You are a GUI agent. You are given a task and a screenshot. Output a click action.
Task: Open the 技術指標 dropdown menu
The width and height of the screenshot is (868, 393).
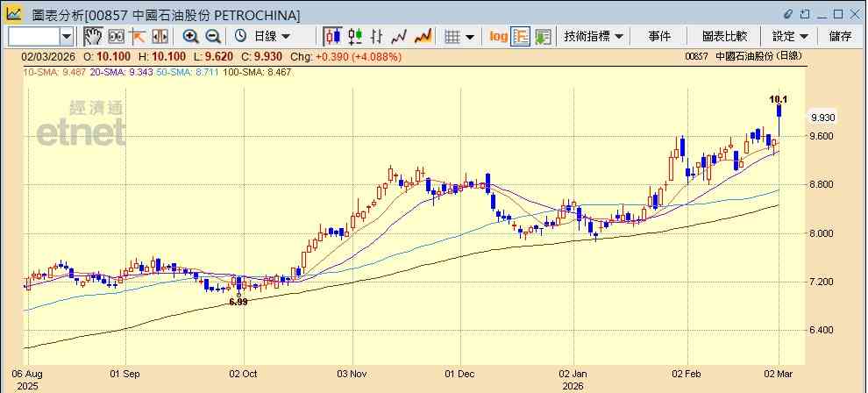tap(594, 37)
